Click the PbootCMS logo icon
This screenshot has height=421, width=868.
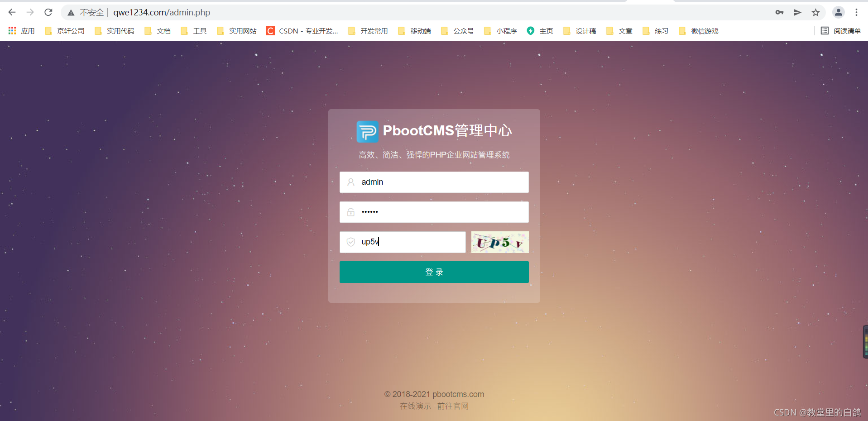click(x=367, y=131)
